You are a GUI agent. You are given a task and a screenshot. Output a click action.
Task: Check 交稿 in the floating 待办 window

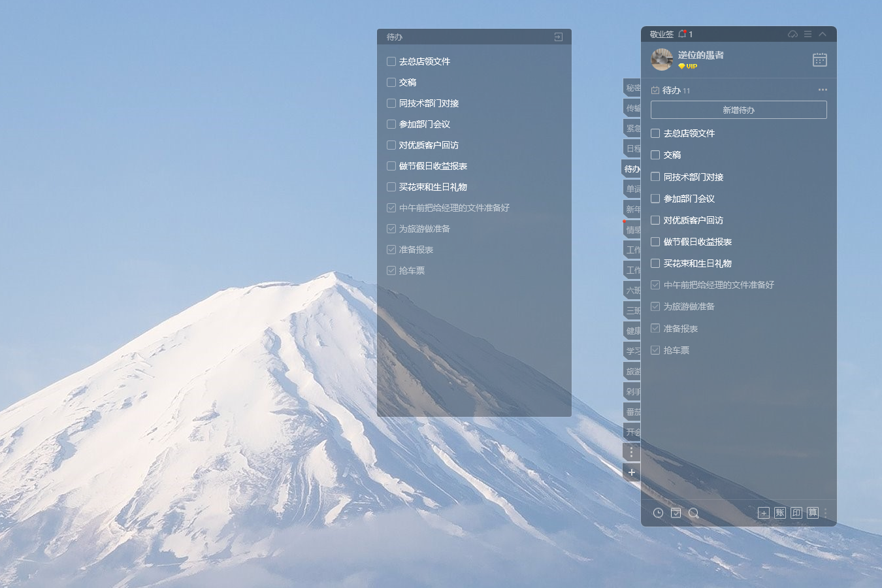point(391,82)
